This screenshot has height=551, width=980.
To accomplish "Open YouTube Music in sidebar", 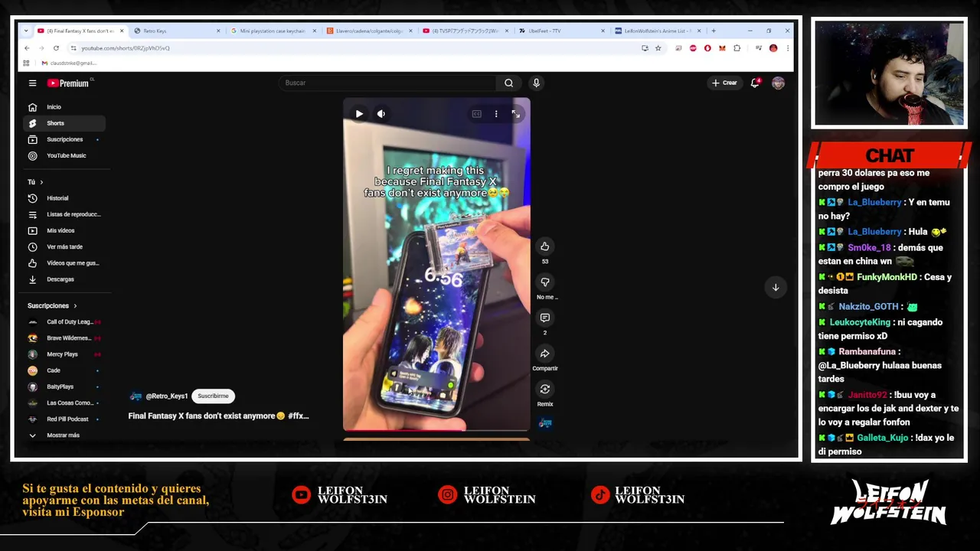I will (64, 155).
